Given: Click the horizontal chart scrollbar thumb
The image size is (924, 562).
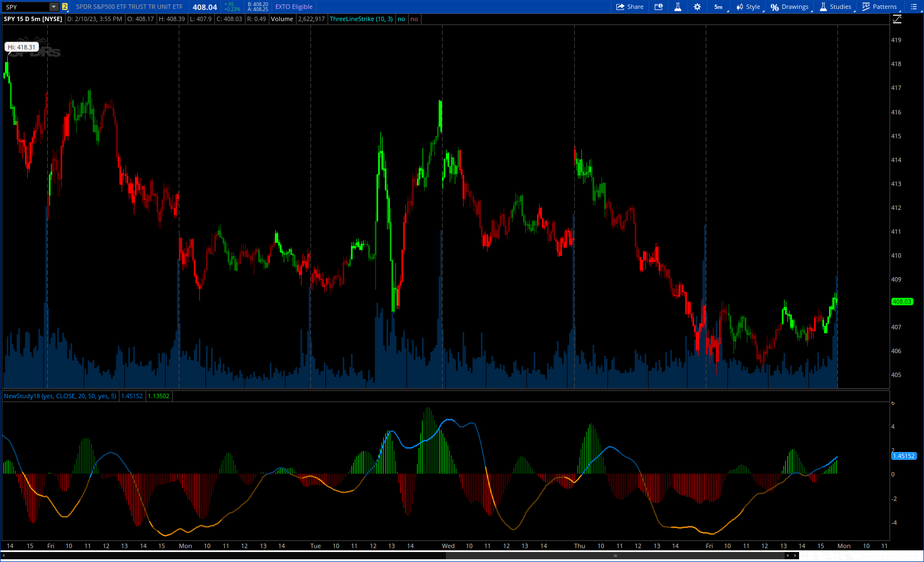Looking at the screenshot, I should (x=615, y=555).
